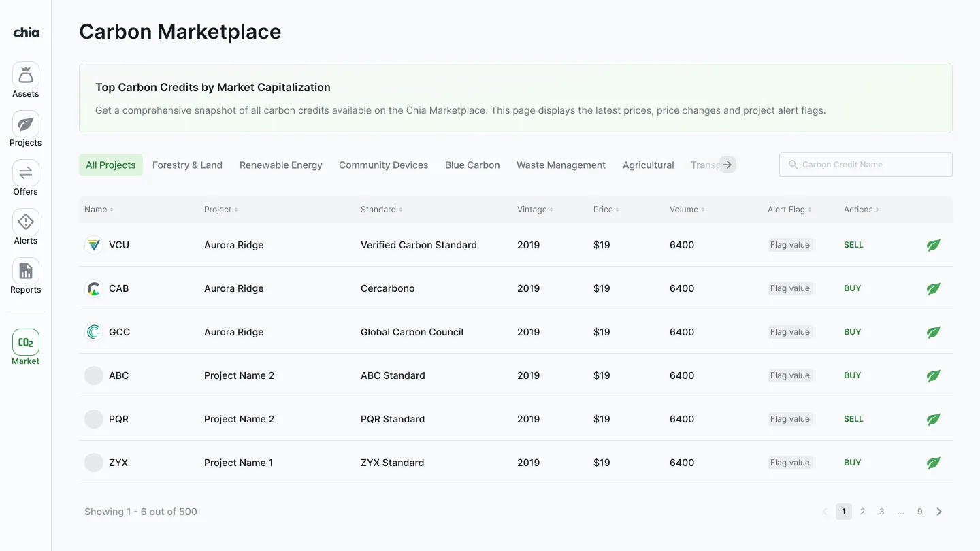The image size is (980, 551).
Task: Sort table by Vintage column
Action: click(535, 210)
